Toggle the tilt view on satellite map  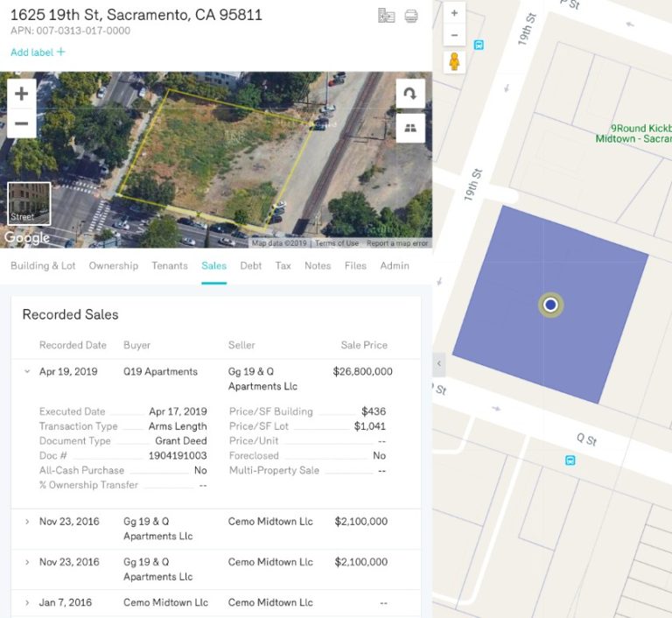pos(410,128)
